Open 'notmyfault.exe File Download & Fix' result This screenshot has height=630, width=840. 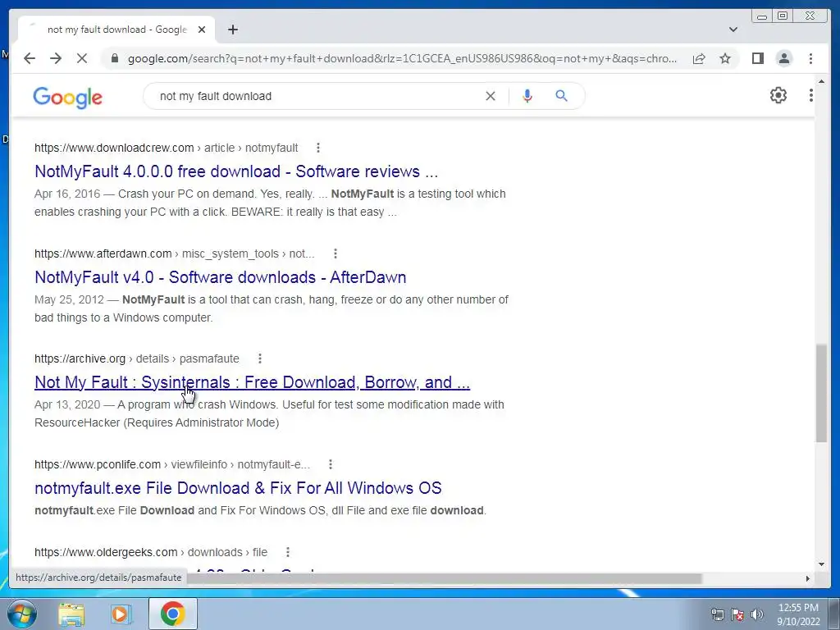click(x=238, y=487)
